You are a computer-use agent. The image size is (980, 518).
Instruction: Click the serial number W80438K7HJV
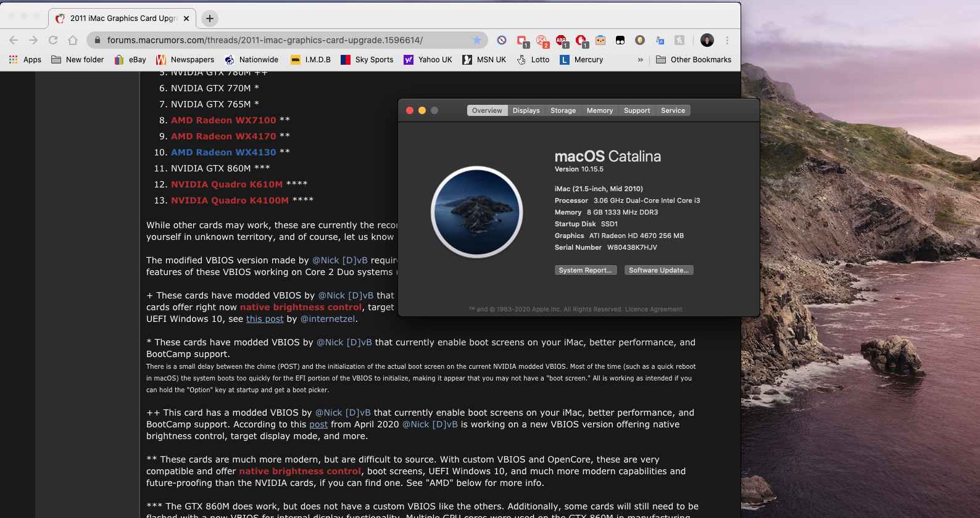point(632,247)
